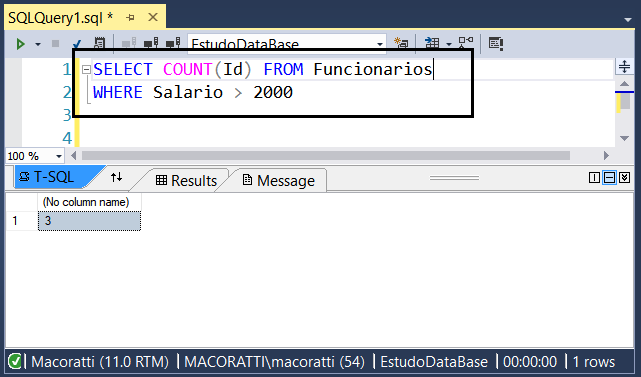The image size is (641, 377).
Task: Click the 00:00:00 elapsed time status
Action: point(530,362)
